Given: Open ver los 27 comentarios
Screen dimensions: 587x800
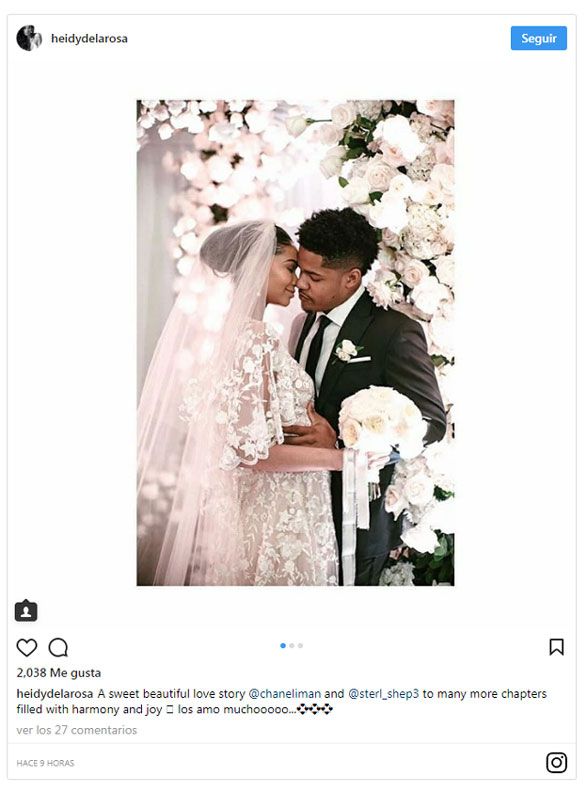Looking at the screenshot, I should 76,730.
